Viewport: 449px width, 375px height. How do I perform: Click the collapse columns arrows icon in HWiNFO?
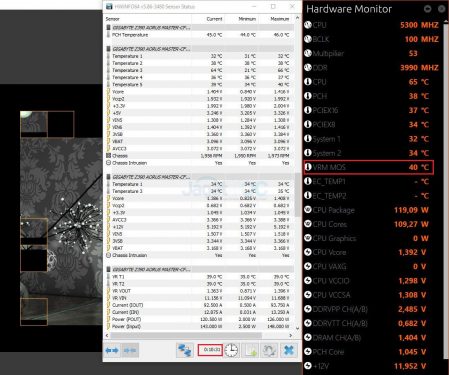pos(130,350)
